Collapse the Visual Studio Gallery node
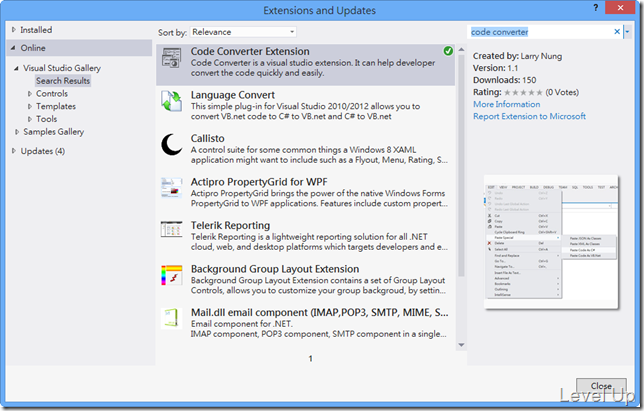The height and width of the screenshot is (411, 644). (x=16, y=68)
